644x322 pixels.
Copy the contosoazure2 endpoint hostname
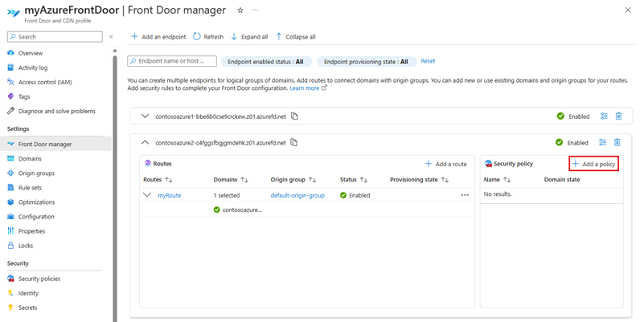pos(293,142)
